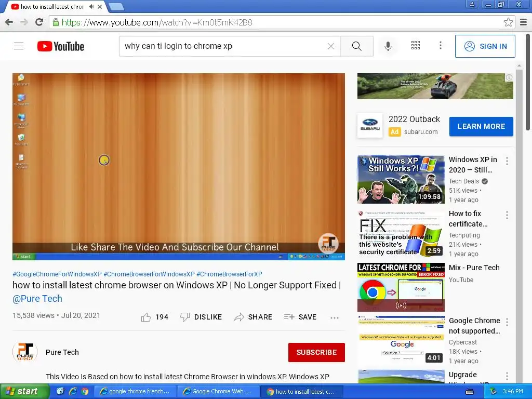Screen dimensions: 532x399
Task: Reload the page with the refresh icon
Action: pyautogui.click(x=39, y=22)
